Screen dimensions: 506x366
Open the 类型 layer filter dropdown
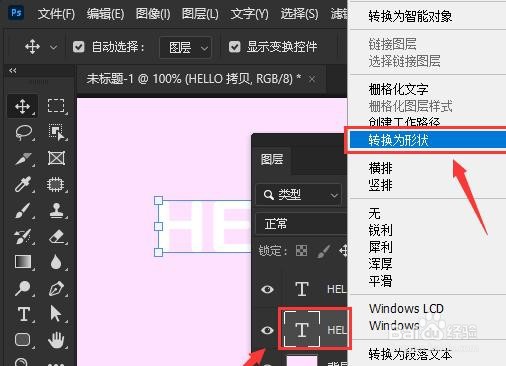299,194
